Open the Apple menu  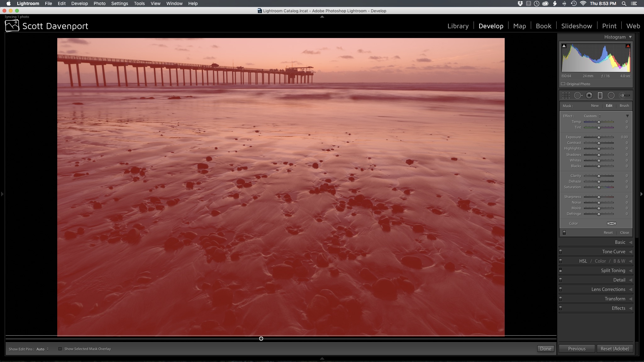8,3
